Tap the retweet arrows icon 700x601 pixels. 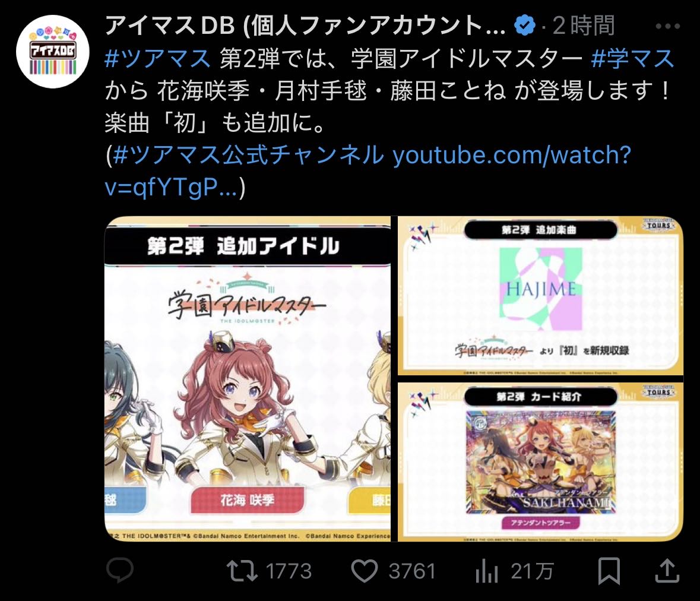242,571
